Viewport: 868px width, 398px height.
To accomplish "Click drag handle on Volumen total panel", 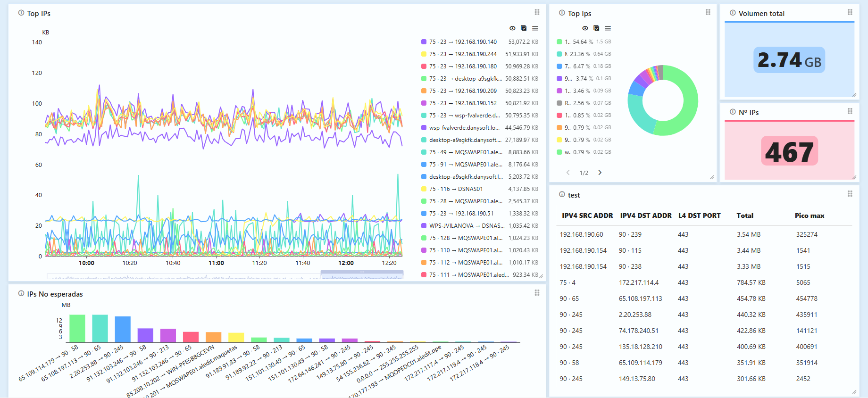I will (x=850, y=12).
